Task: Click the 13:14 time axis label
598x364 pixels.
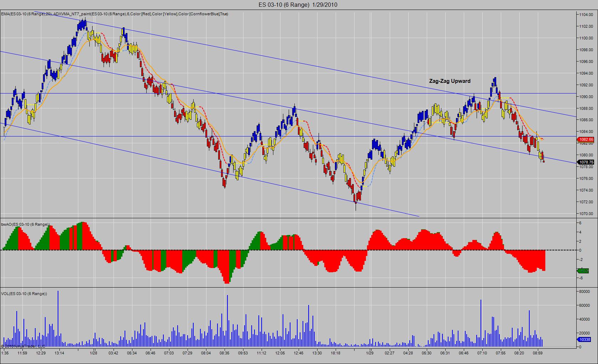Action: click(x=59, y=353)
